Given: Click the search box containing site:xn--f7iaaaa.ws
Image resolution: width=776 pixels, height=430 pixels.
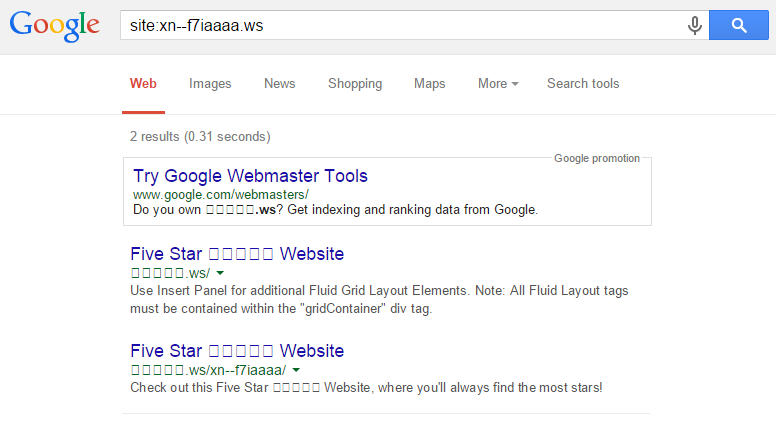Looking at the screenshot, I should tap(400, 26).
